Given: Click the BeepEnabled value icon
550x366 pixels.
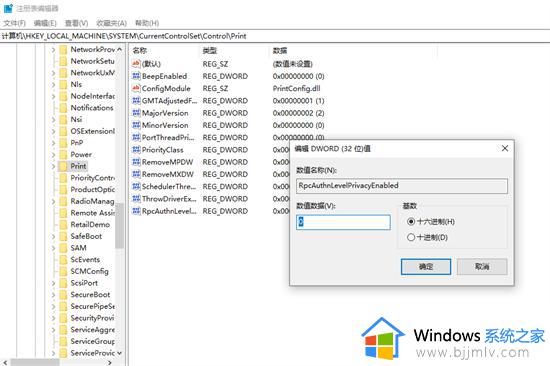Looking at the screenshot, I should 136,76.
